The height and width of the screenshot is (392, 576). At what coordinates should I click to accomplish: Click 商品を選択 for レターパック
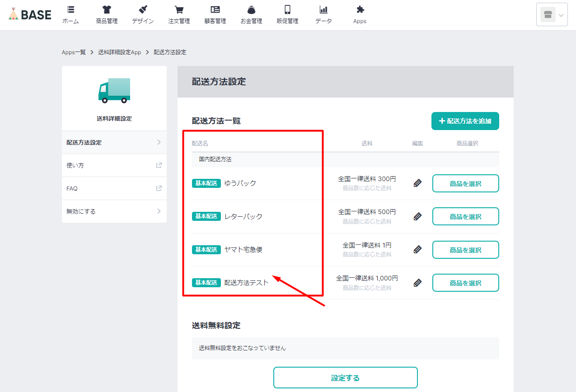[466, 216]
